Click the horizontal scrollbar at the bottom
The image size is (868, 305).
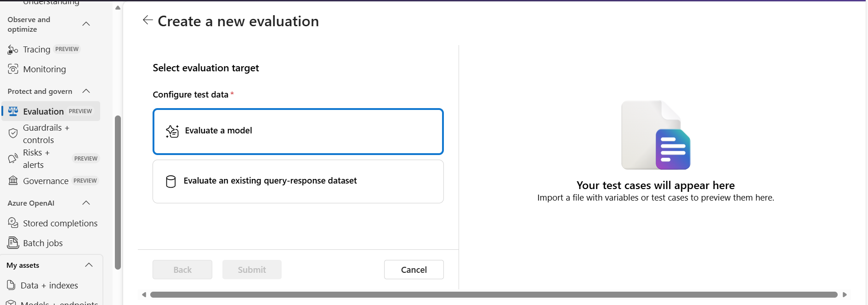pos(494,294)
